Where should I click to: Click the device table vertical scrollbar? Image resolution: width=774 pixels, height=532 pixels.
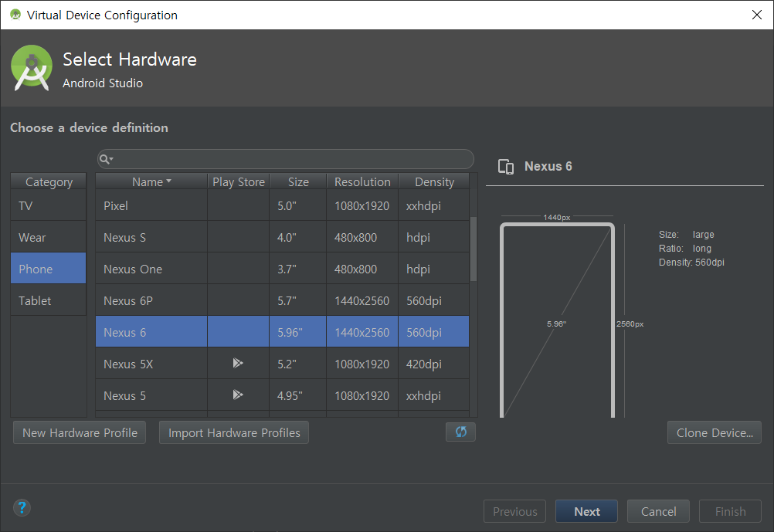point(474,249)
